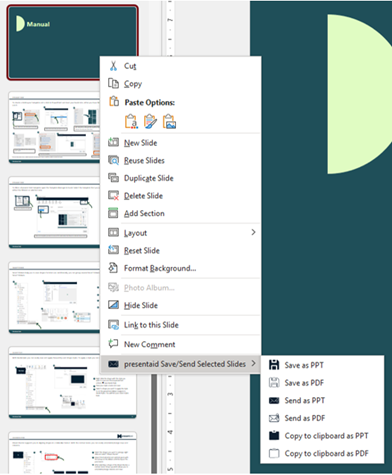
Task: Choose Send as PPT in submenu
Action: pyautogui.click(x=322, y=400)
